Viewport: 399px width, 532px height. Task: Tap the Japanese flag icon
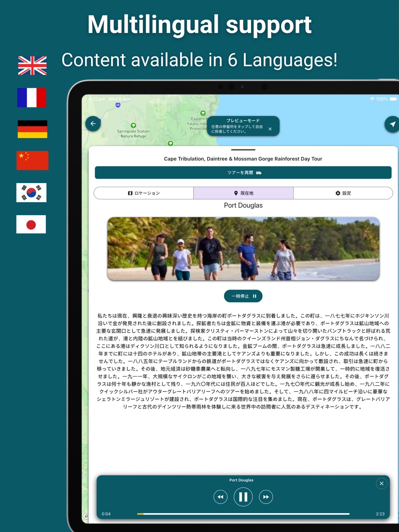[x=31, y=224]
